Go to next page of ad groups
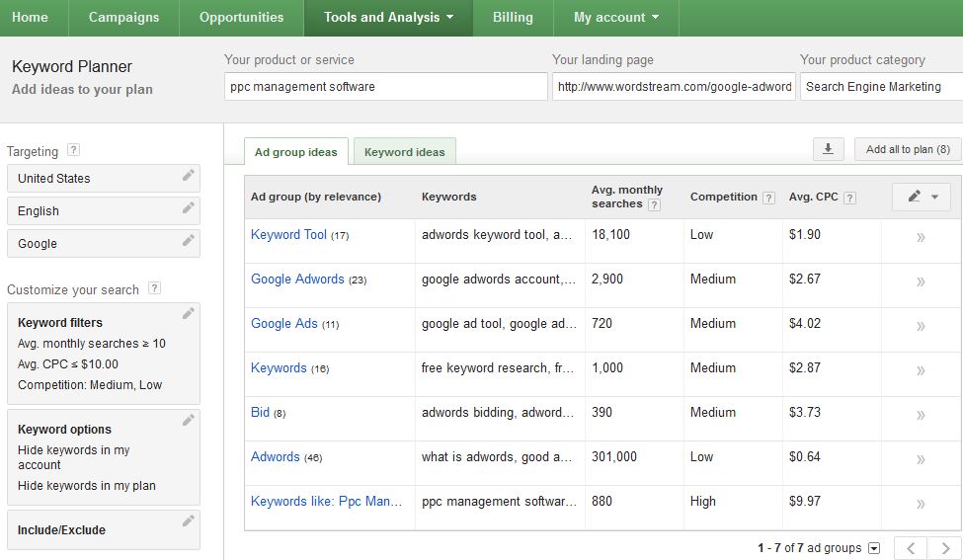This screenshot has height=560, width=963. pos(945,548)
